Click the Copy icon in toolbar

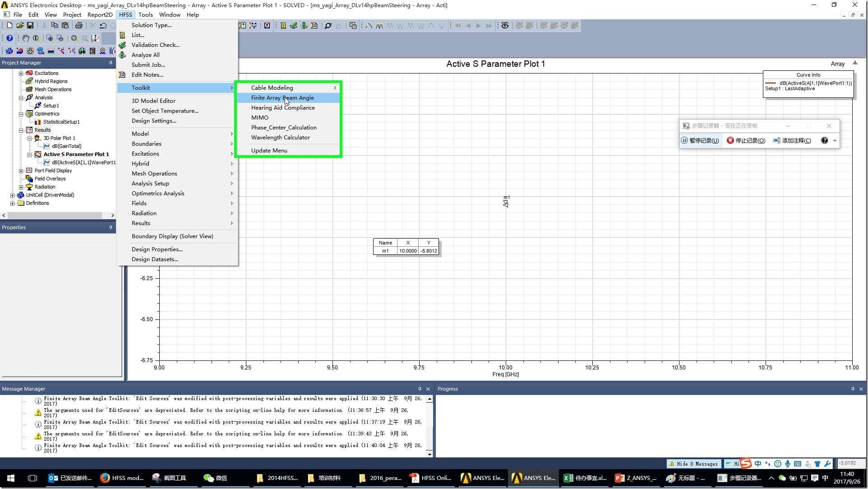55,26
